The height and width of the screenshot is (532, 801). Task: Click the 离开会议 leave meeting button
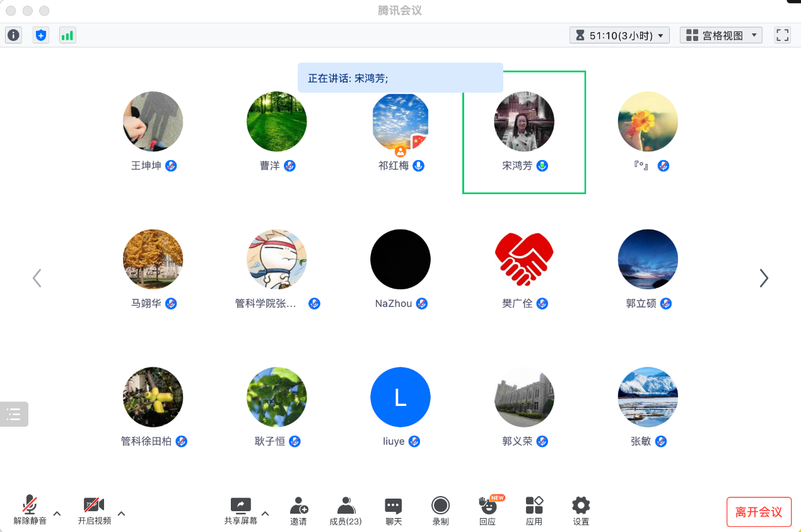[x=758, y=512]
